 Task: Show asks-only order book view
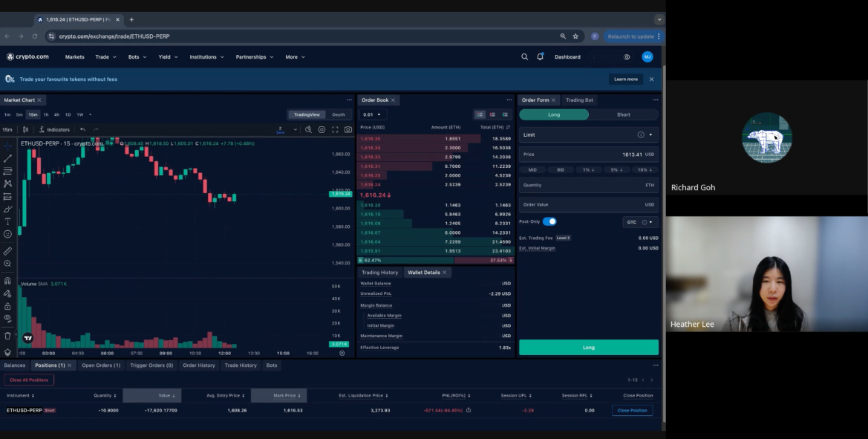click(x=492, y=114)
